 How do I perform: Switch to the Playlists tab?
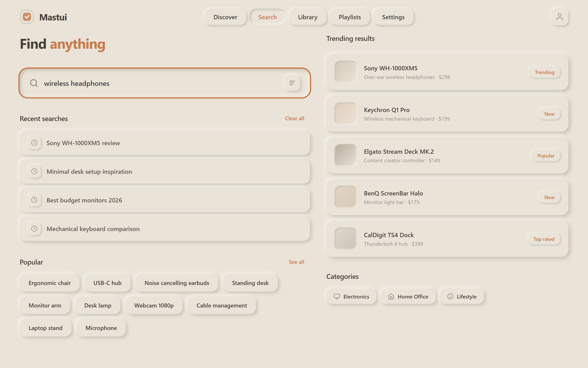(350, 17)
